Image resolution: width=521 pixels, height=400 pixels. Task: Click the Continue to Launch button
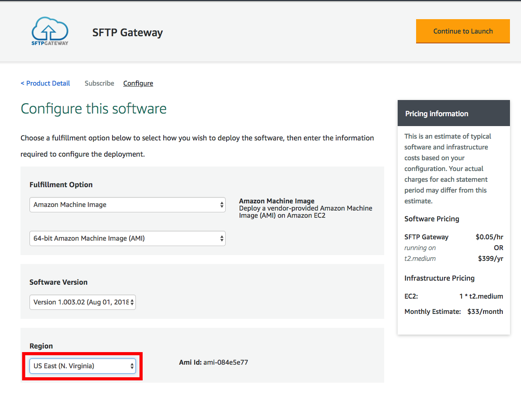pos(463,31)
